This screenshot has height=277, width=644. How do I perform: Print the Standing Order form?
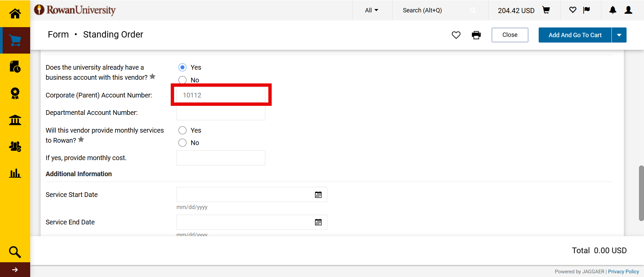coord(476,35)
